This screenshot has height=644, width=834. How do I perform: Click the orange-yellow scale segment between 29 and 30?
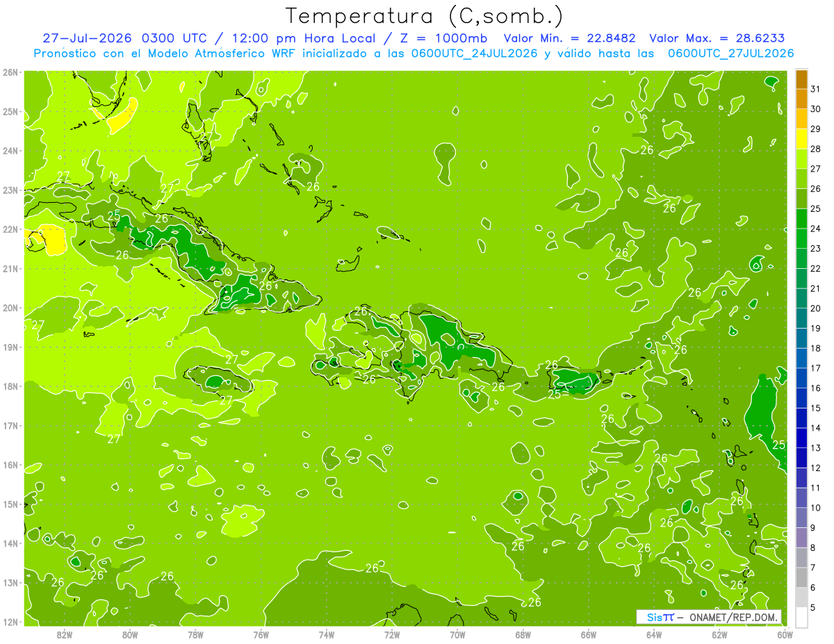(801, 119)
